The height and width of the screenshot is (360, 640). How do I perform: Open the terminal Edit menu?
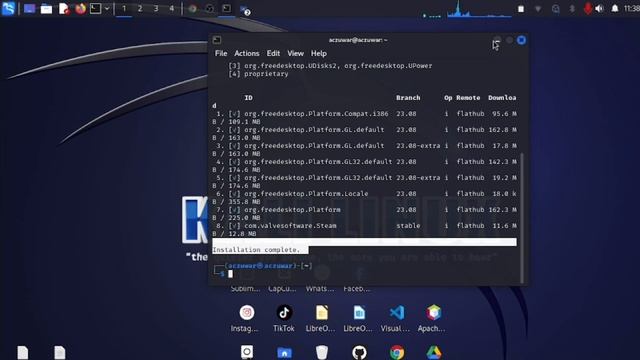tap(273, 53)
